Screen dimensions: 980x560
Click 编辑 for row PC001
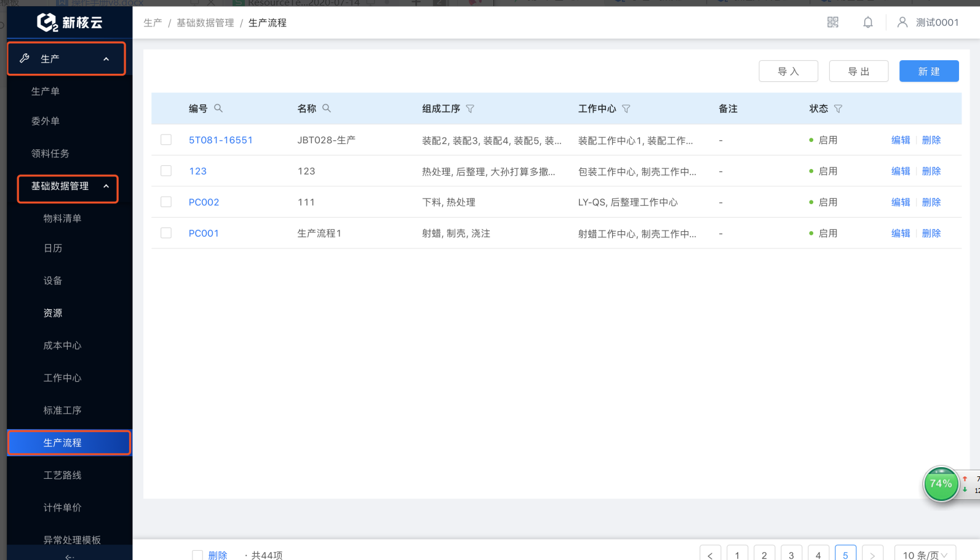pos(901,233)
